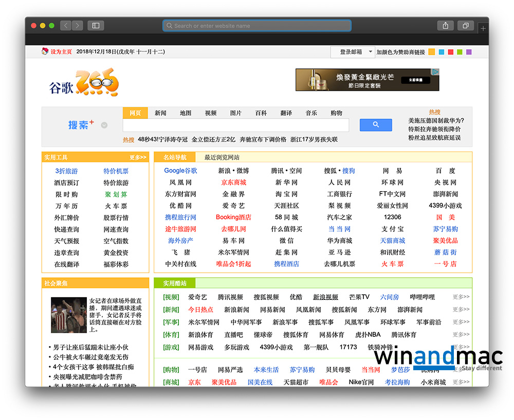Pick the orange theme color swatch
The image size is (514, 420).
pyautogui.click(x=431, y=52)
